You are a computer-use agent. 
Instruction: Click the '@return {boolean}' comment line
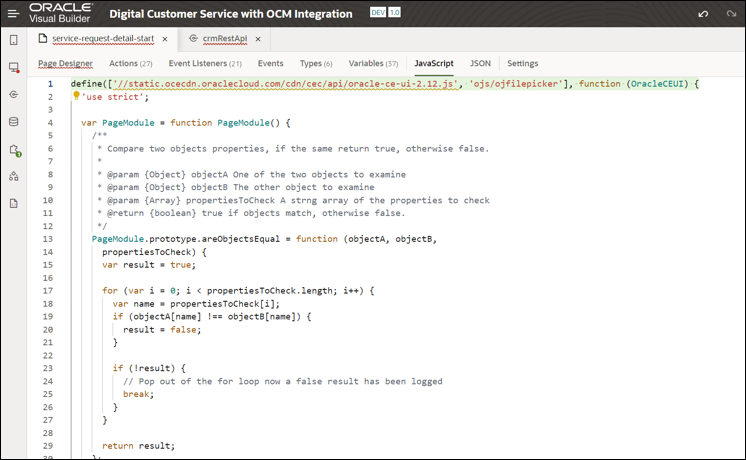click(251, 213)
